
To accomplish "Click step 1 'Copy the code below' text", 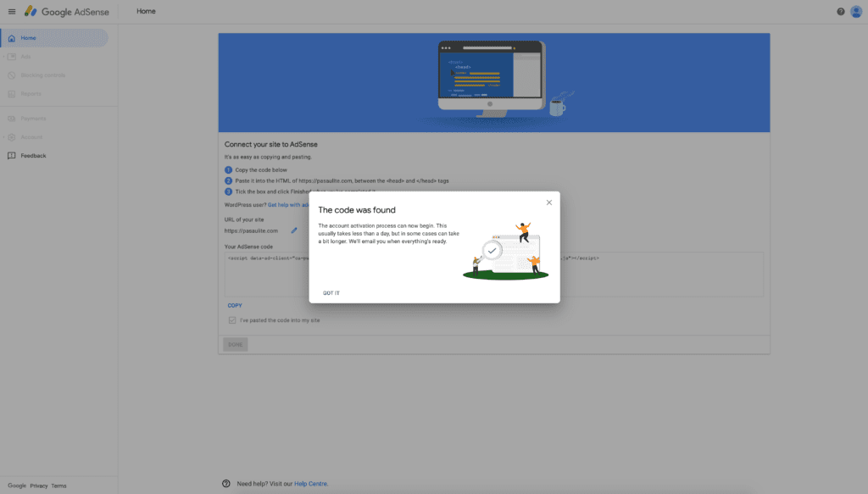I will point(261,169).
